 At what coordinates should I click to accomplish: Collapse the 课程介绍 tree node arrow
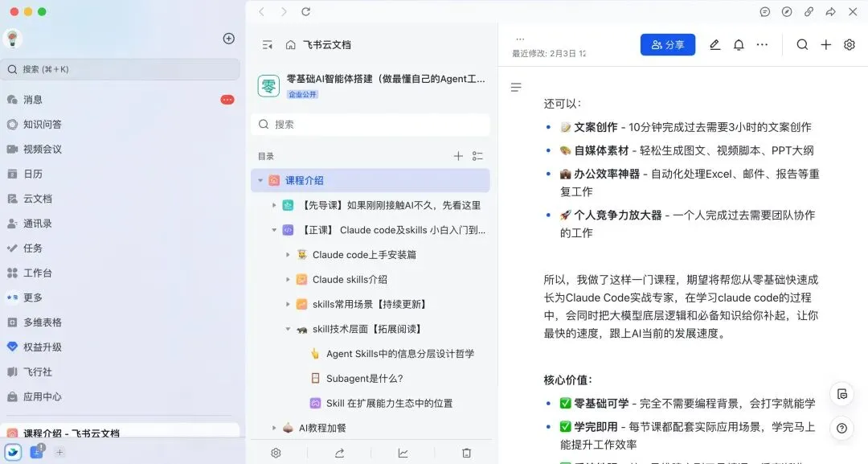coord(260,180)
